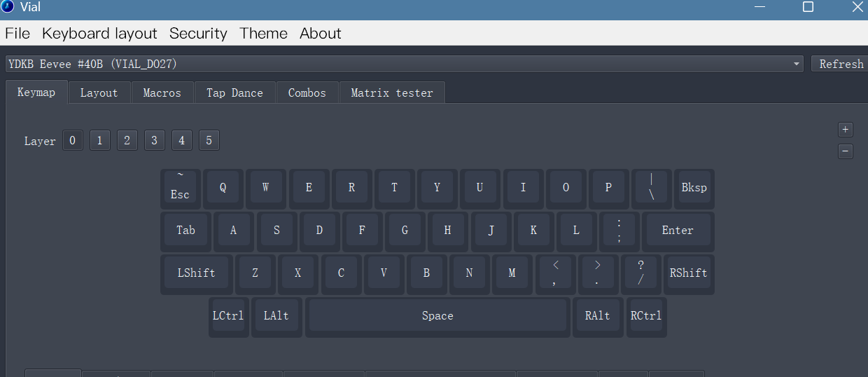Open the Security menu
Screen dimensions: 868x377
(x=198, y=34)
